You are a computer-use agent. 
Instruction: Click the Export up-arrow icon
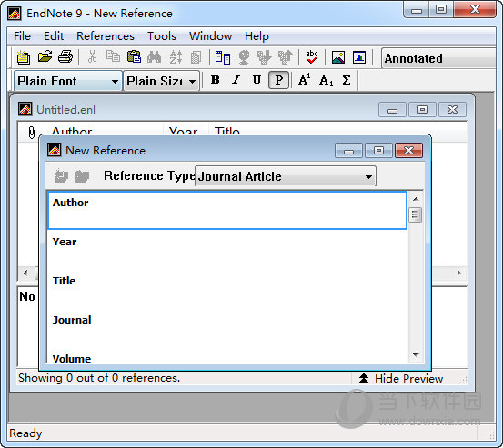pyautogui.click(x=286, y=57)
